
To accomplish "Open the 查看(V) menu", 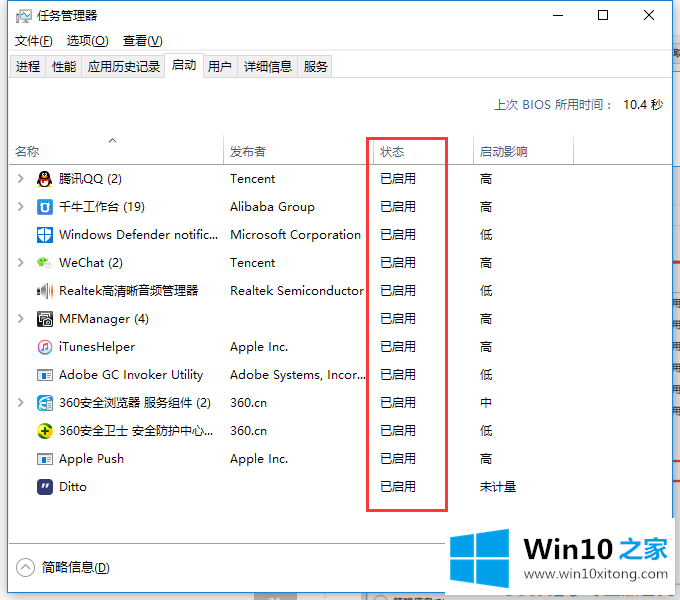I will click(142, 41).
